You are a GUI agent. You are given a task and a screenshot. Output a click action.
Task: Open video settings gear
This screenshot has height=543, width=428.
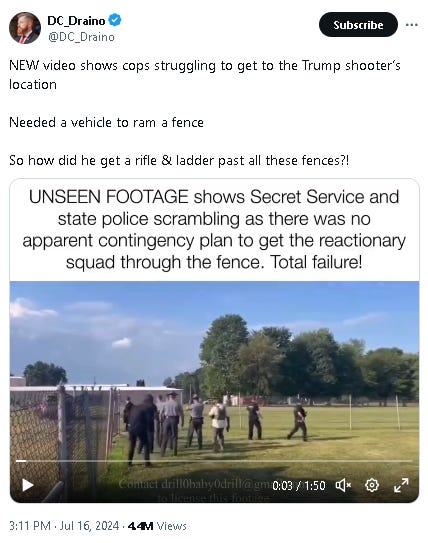coord(372,485)
